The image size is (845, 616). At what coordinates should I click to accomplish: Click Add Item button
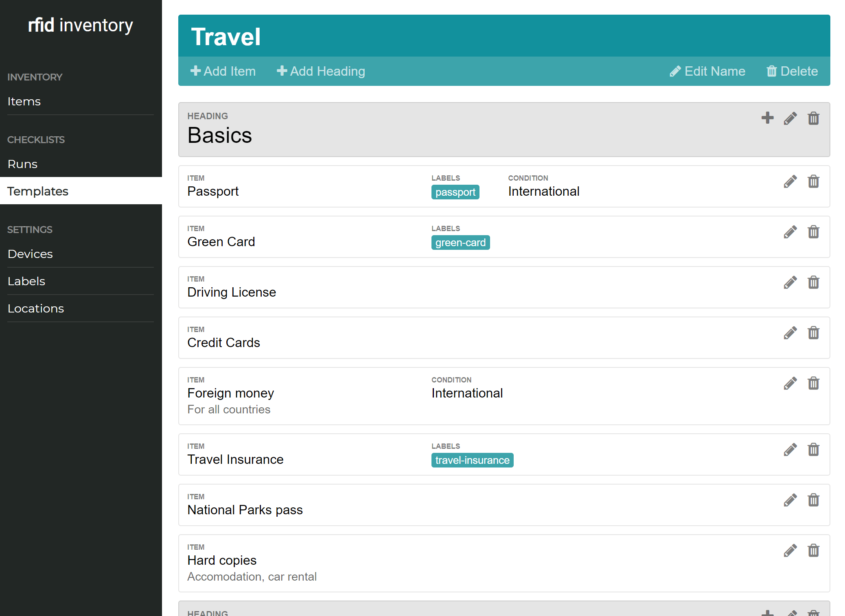(223, 71)
